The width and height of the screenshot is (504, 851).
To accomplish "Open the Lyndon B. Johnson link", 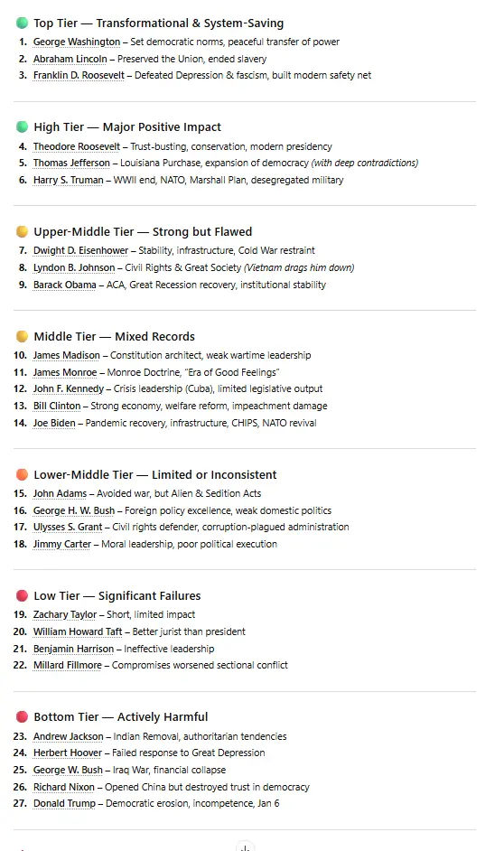I will pyautogui.click(x=74, y=267).
